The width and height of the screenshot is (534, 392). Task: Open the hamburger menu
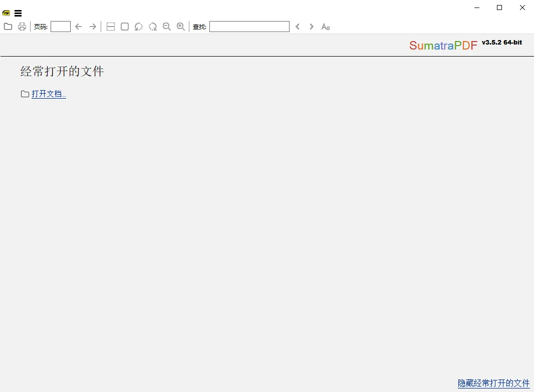(18, 14)
